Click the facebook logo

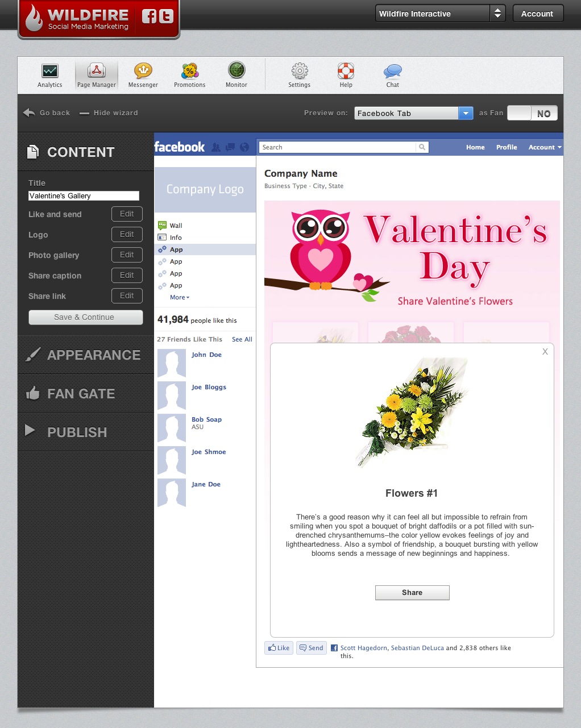point(180,147)
